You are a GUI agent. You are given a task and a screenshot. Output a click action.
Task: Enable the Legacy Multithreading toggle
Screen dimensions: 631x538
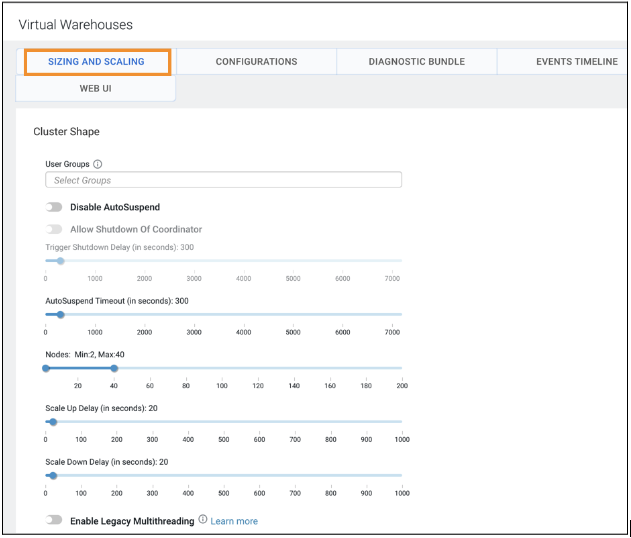pyautogui.click(x=54, y=520)
